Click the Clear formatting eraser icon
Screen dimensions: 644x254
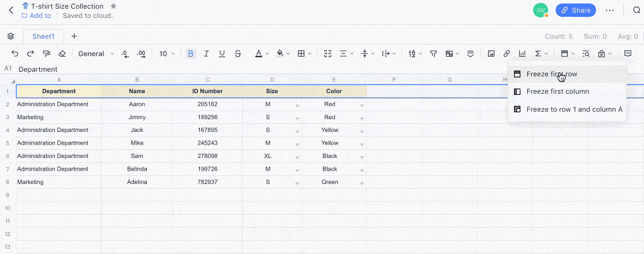(x=62, y=54)
